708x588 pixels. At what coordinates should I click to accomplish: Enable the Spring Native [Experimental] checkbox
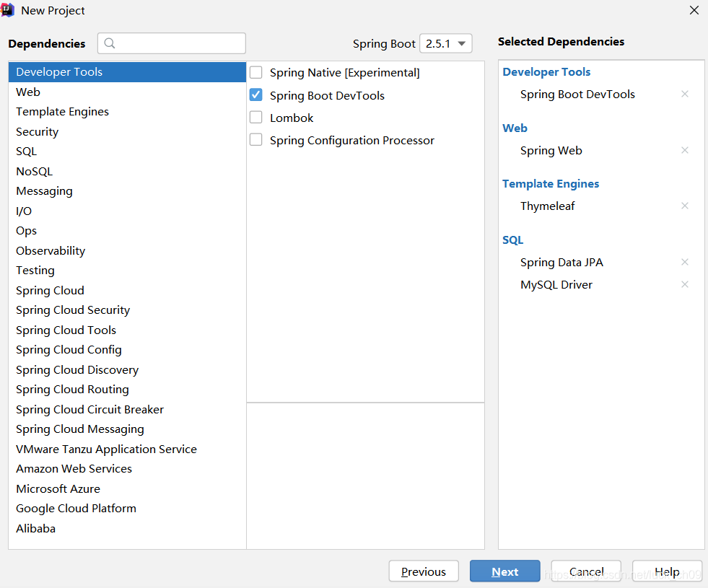256,73
